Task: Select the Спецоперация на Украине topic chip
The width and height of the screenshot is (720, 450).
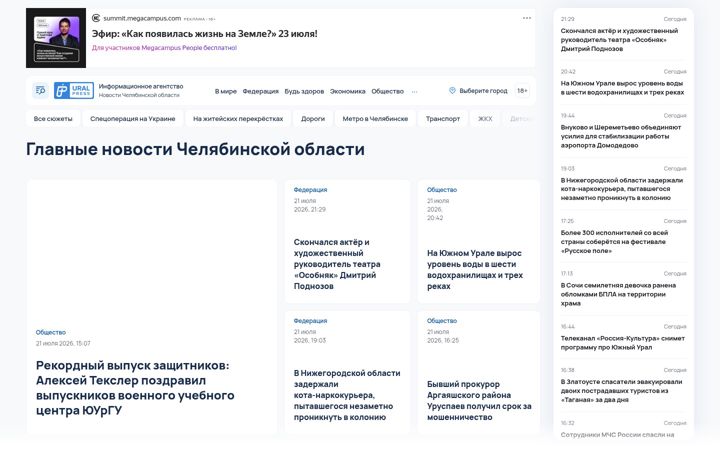Action: (133, 118)
